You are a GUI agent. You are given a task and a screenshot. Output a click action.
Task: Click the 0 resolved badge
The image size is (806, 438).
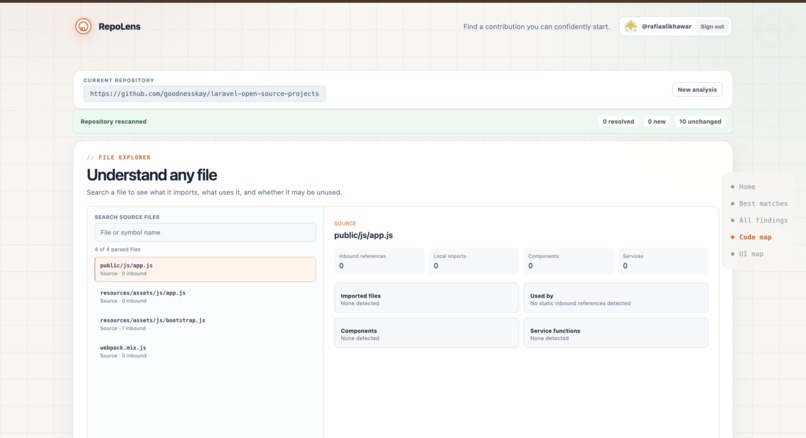(618, 121)
